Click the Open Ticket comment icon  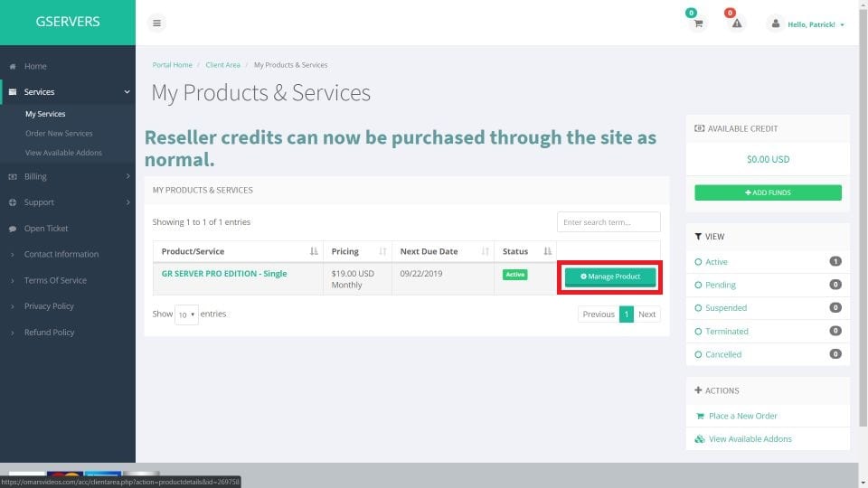(13, 229)
